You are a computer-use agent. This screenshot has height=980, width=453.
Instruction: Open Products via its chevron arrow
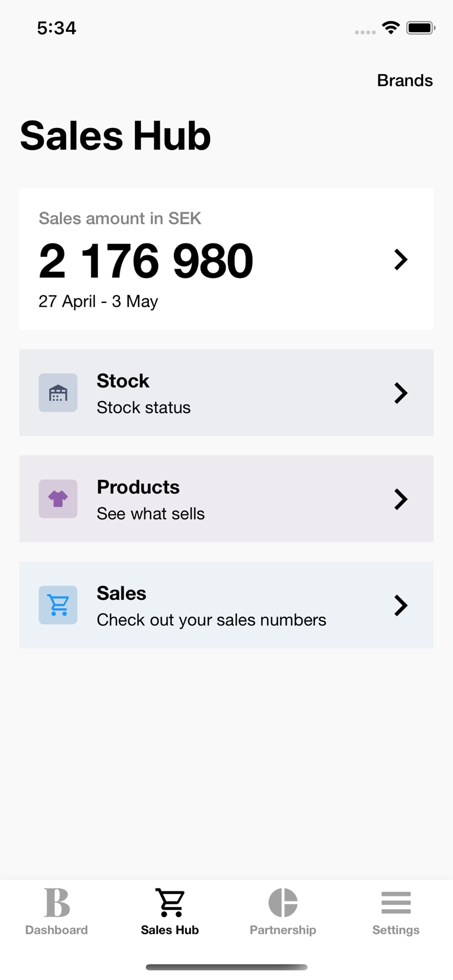click(x=401, y=499)
